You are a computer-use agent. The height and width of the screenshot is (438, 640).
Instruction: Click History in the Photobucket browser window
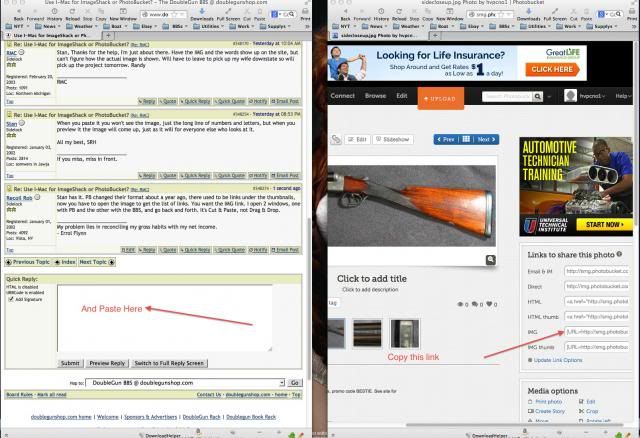tap(381, 15)
